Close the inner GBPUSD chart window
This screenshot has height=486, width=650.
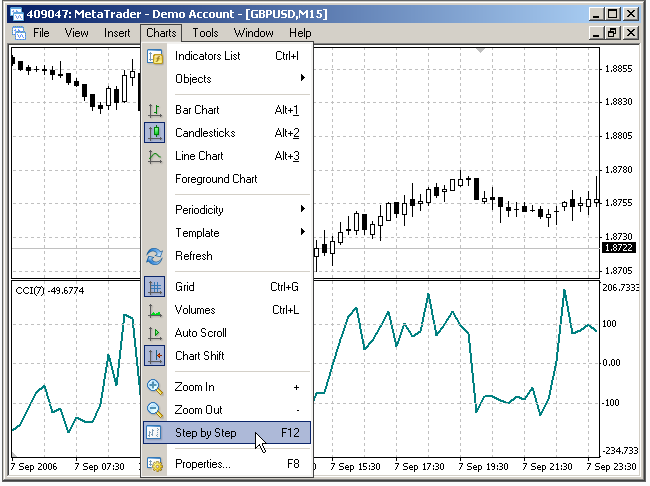tap(631, 33)
